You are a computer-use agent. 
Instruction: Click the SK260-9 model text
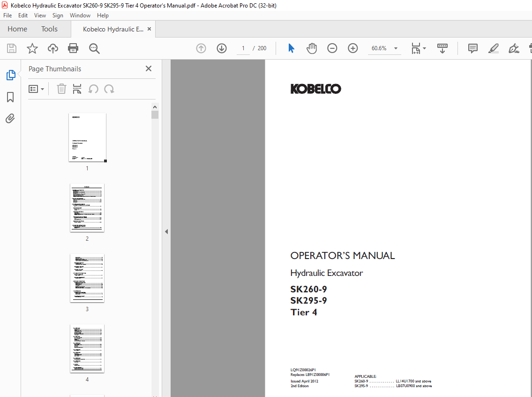point(308,289)
